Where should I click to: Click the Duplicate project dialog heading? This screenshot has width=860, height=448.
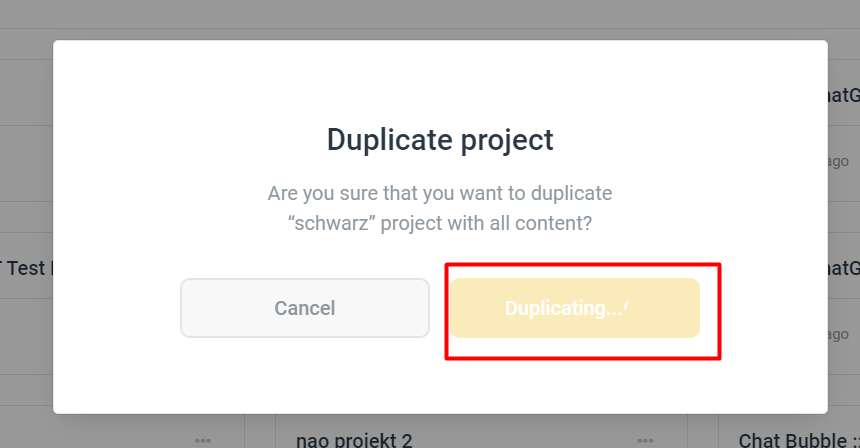(440, 139)
